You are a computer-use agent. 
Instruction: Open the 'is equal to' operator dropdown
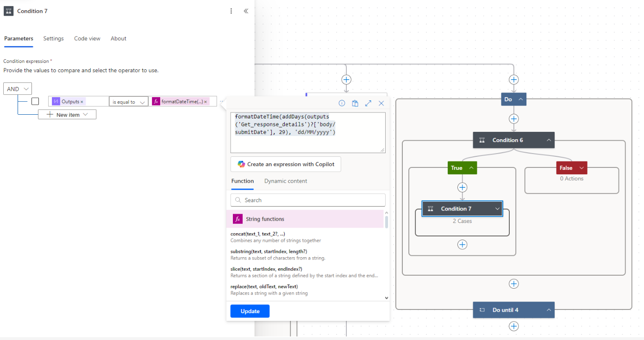pyautogui.click(x=129, y=102)
